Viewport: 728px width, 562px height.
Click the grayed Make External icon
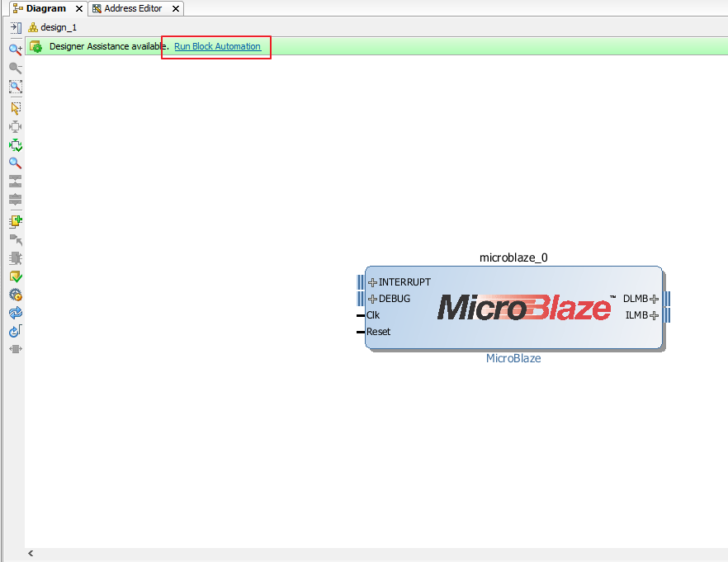[16, 239]
